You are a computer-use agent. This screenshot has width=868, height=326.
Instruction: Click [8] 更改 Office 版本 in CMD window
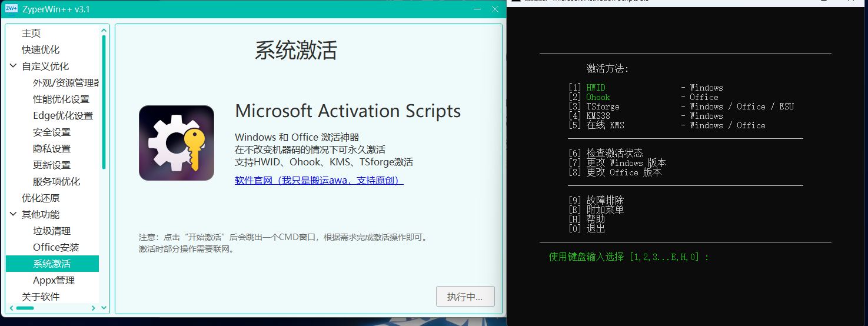[615, 172]
